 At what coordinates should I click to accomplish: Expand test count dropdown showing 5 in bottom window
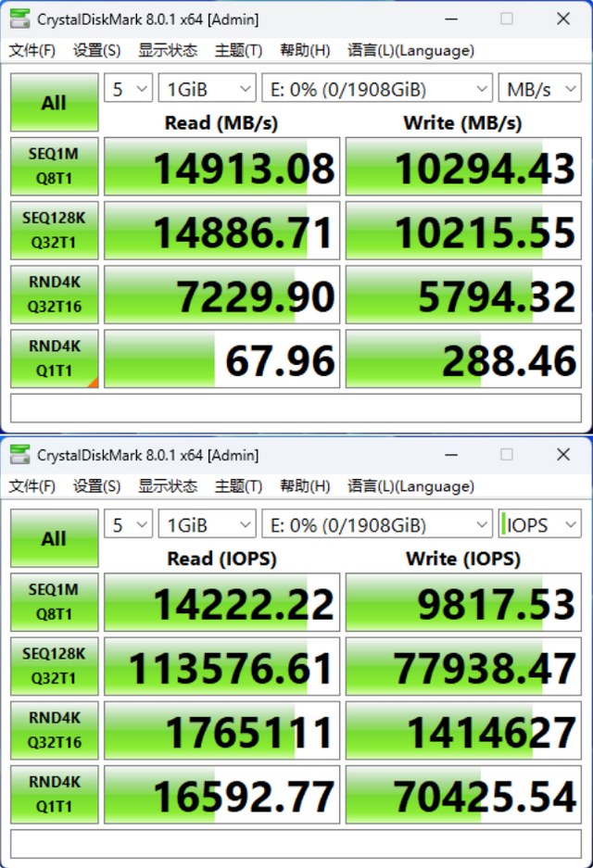pyautogui.click(x=129, y=524)
